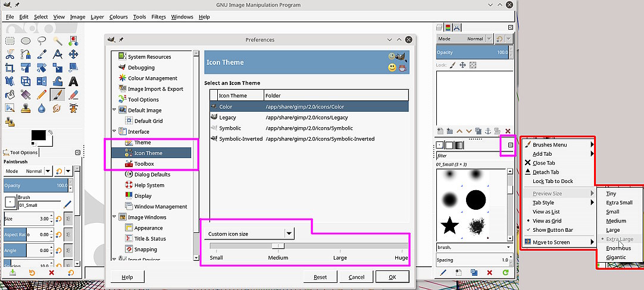644x290 pixels.
Task: Toggle lock alpha channel checkerboard icon
Action: click(x=473, y=65)
